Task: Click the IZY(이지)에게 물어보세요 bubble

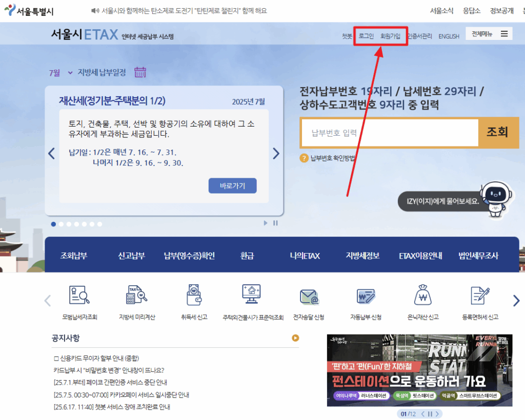Action: 442,201
